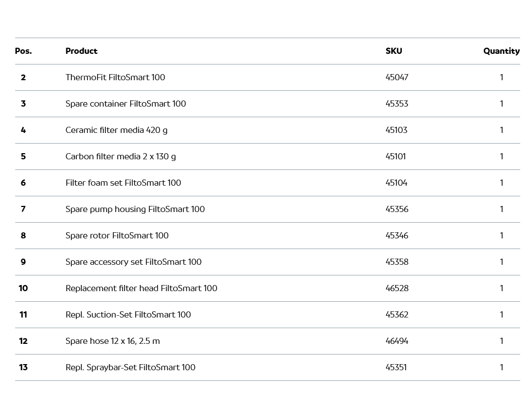This screenshot has height=414, width=532.
Task: Click SKU number 46494
Action: pos(397,341)
